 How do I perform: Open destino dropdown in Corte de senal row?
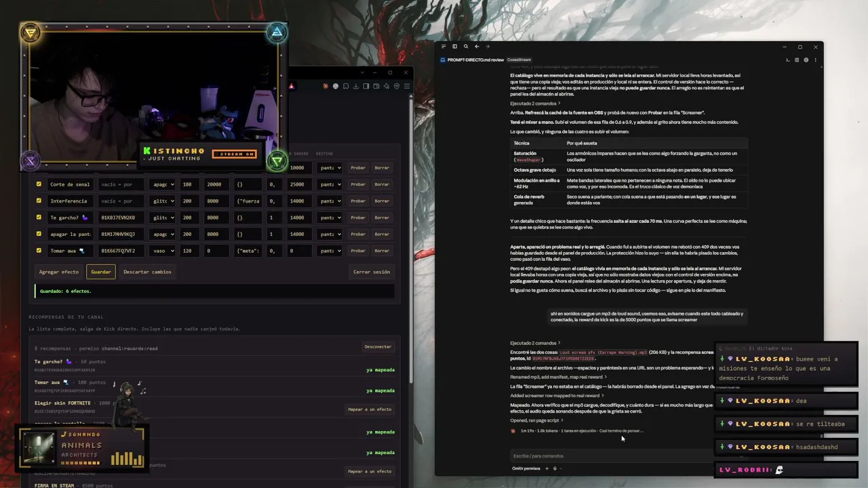330,184
